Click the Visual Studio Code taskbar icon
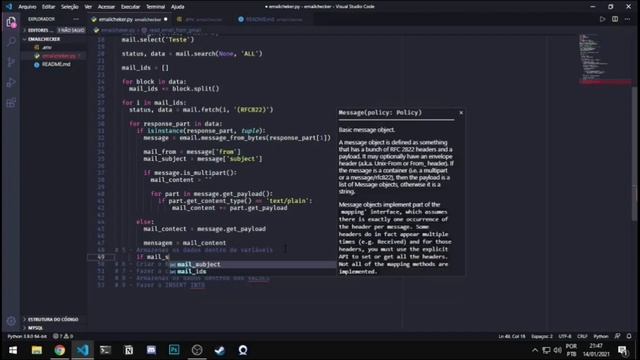 [83, 350]
